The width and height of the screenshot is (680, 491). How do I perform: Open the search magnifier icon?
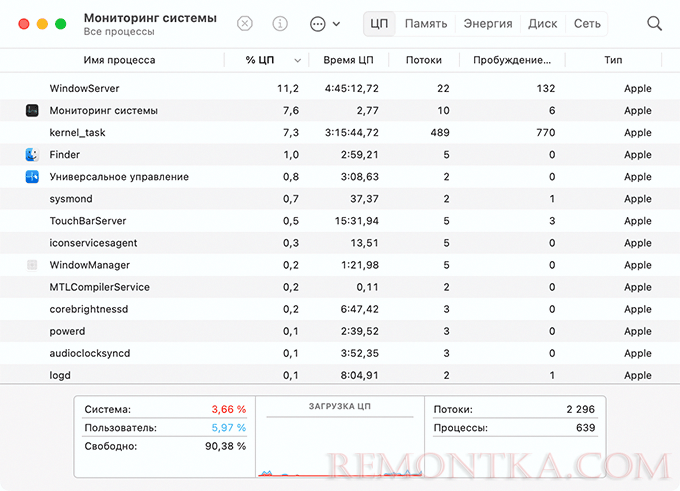tap(654, 23)
